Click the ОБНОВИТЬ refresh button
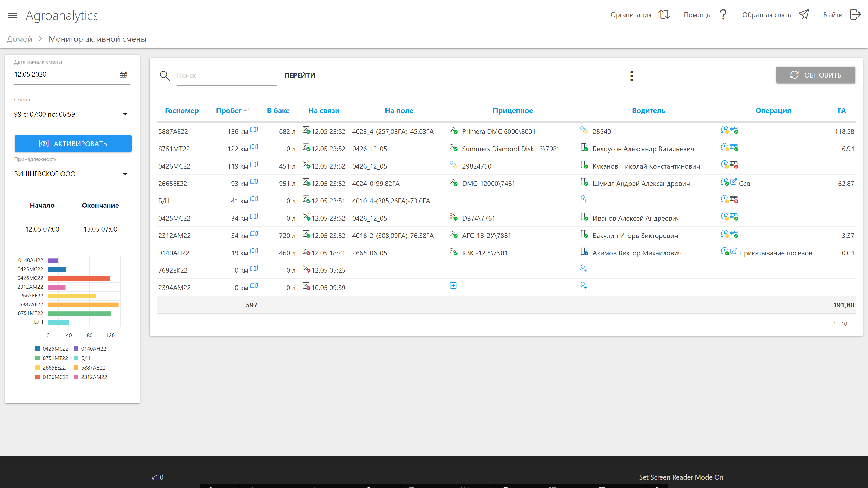868x488 pixels. pos(815,75)
